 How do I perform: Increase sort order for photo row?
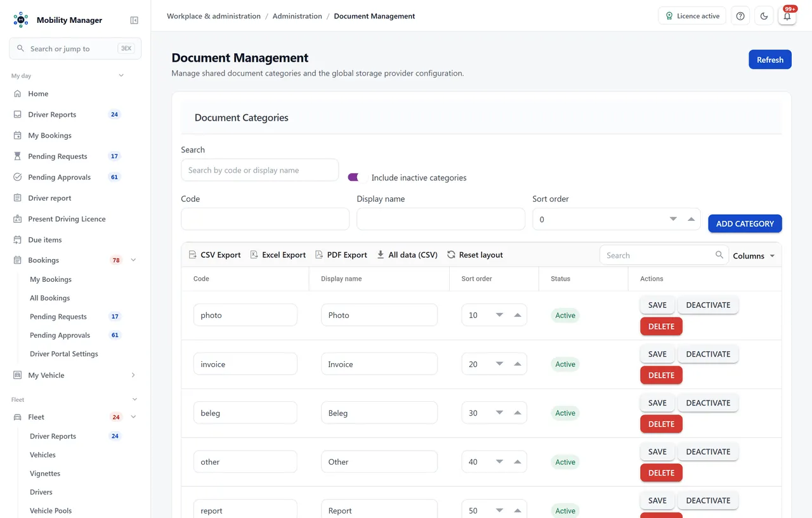[x=517, y=315]
